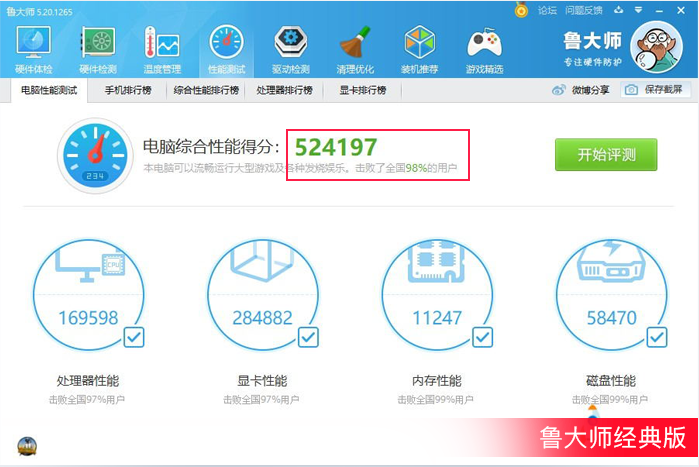Image resolution: width=699 pixels, height=467 pixels.
Task: Click the 显卡性能 label
Action: click(x=262, y=381)
